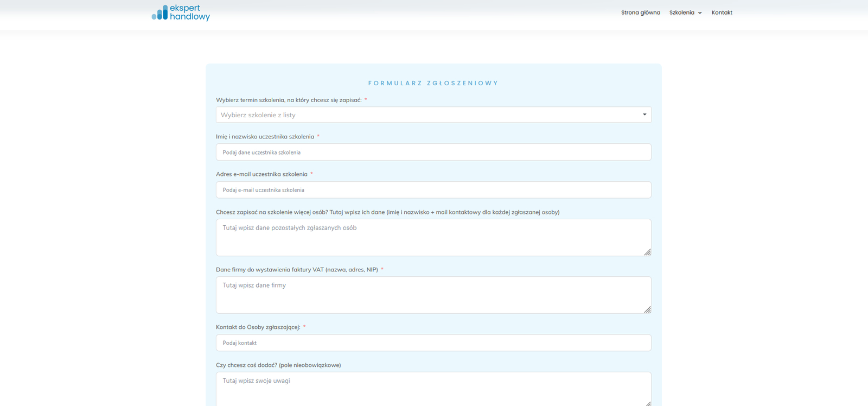
Task: Click the training list dropdown arrow
Action: coord(644,115)
